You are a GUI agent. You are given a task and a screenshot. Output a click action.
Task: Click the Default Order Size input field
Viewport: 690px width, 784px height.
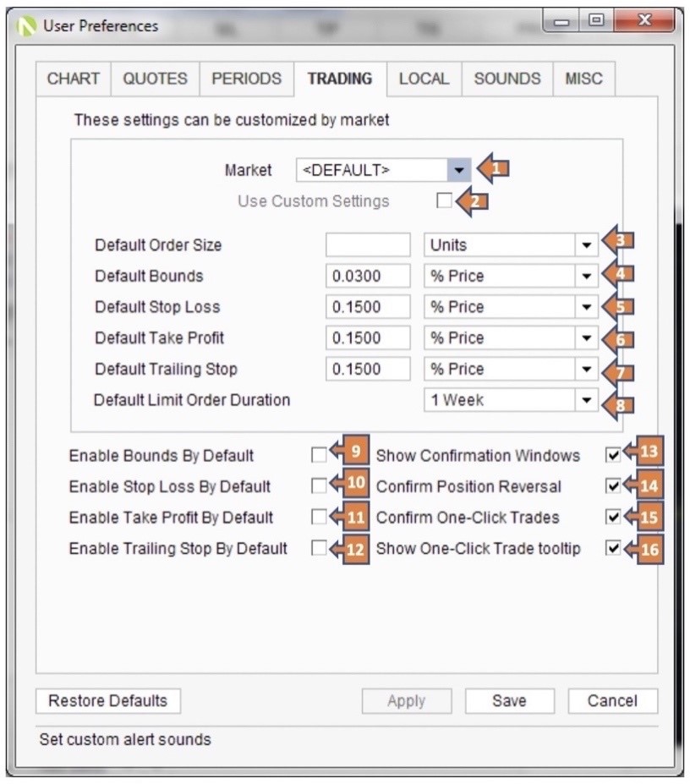coord(367,245)
